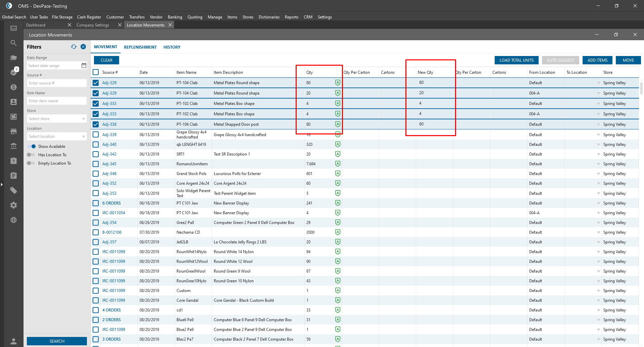Click the globe icon in left sidebar
Viewport: 644px width, 347px height.
click(13, 220)
